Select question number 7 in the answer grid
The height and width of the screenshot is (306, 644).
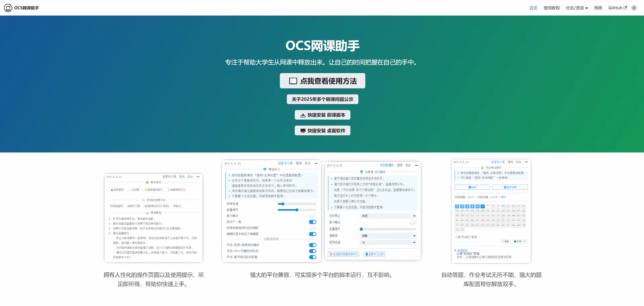pyautogui.click(x=488, y=206)
